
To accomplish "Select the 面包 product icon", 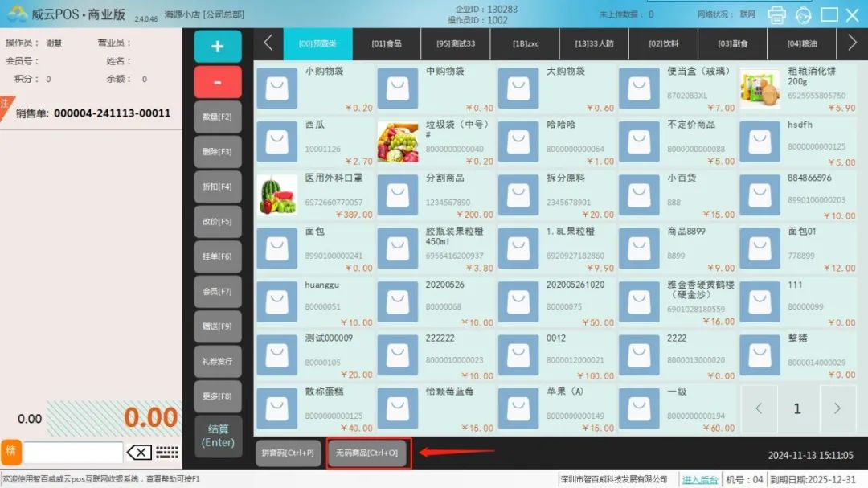I will tap(276, 248).
